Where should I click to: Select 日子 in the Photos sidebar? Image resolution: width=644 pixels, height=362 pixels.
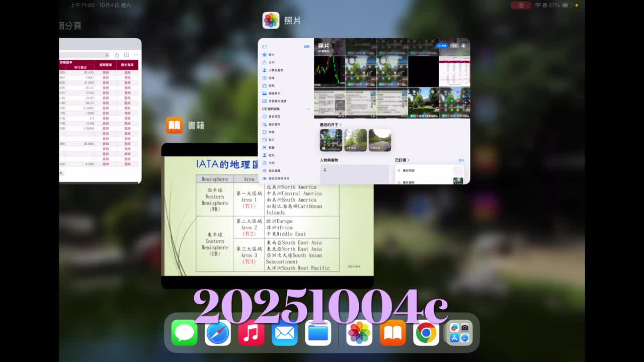(272, 62)
